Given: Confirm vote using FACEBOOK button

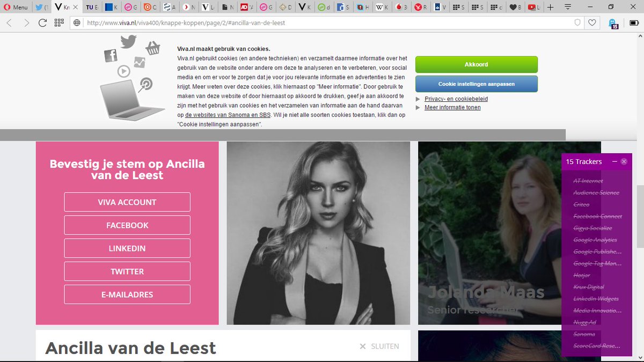Looking at the screenshot, I should click(127, 225).
